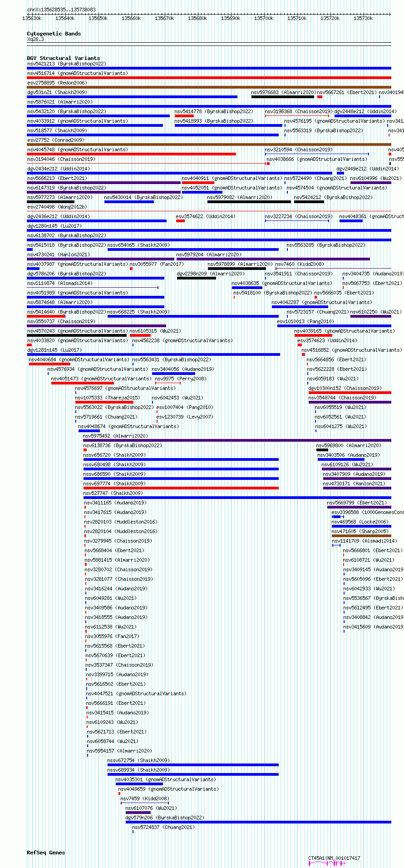Image resolution: width=404 pixels, height=868 pixels.
Task: Click nsv3194046 (Chaisson2019) label
Action: [x=61, y=159]
